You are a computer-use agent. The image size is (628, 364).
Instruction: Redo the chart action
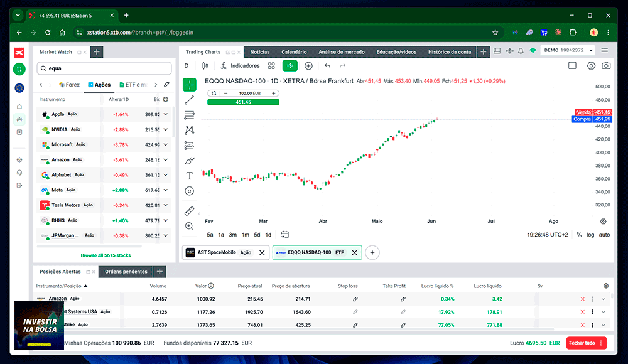pos(342,66)
